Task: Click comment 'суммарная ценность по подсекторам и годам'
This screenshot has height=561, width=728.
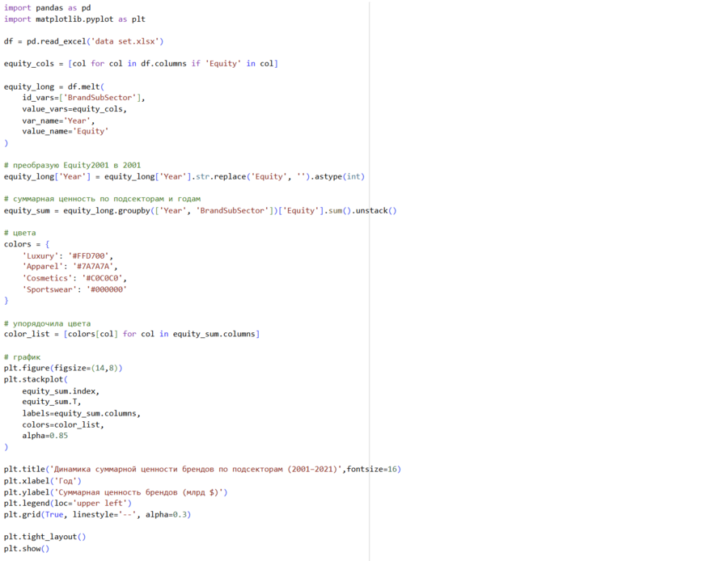Action: (x=102, y=199)
